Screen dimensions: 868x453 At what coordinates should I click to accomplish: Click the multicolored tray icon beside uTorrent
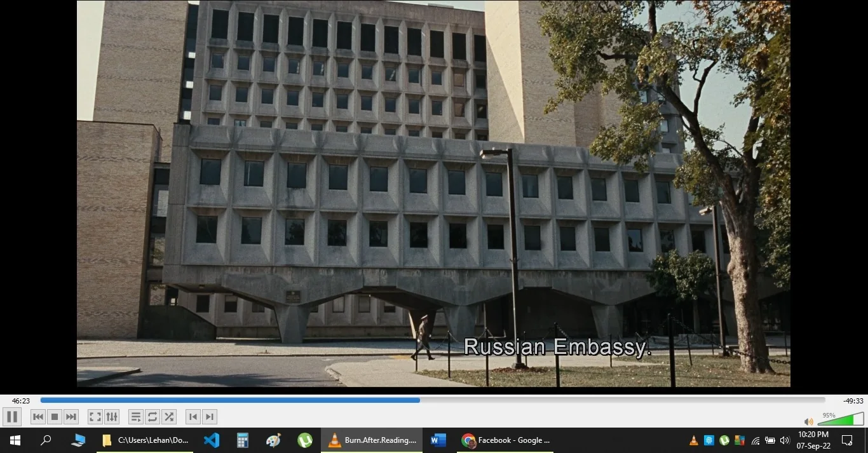coord(739,440)
